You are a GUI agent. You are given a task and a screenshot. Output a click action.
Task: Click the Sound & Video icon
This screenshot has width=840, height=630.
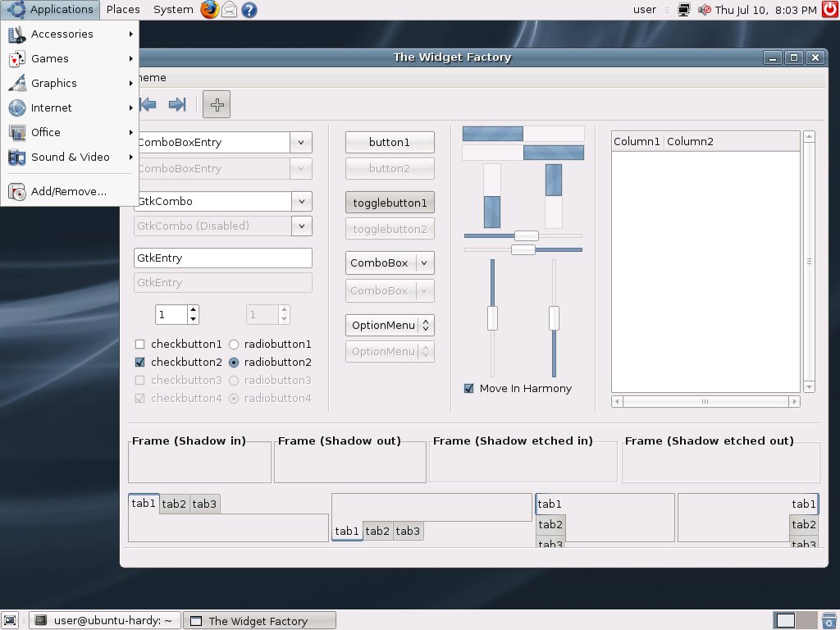click(x=16, y=157)
